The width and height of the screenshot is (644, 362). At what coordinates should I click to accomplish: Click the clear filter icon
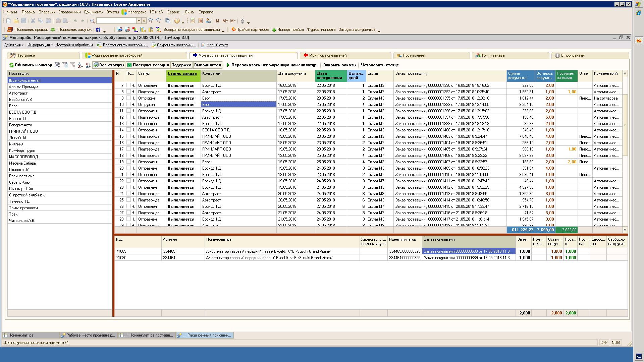tap(73, 65)
